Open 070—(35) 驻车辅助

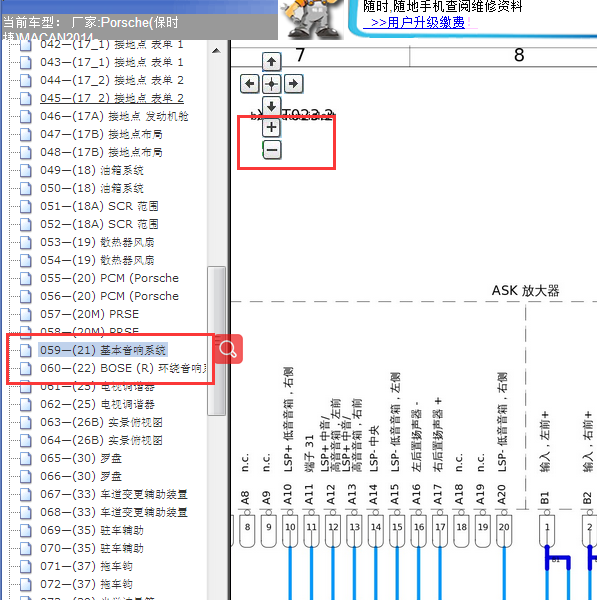[x=92, y=548]
